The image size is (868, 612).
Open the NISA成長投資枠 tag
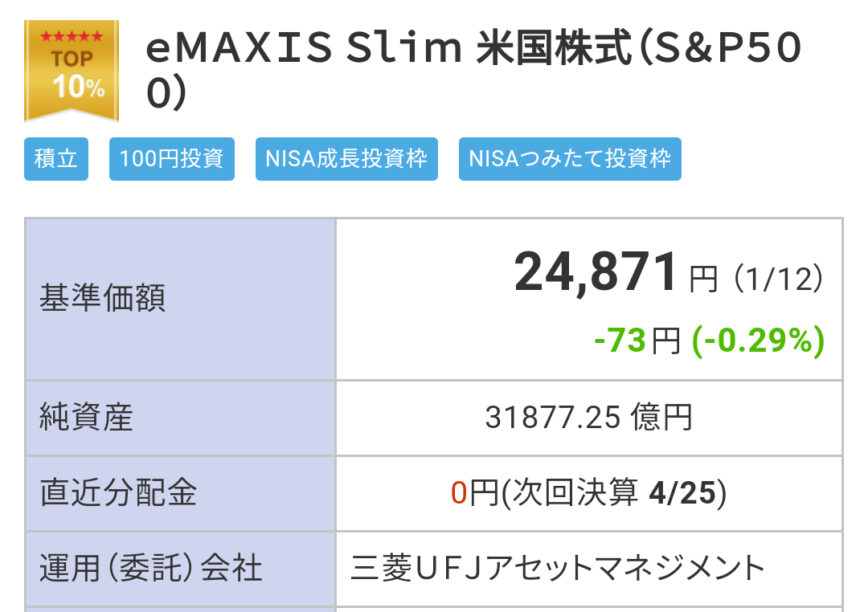click(x=346, y=159)
